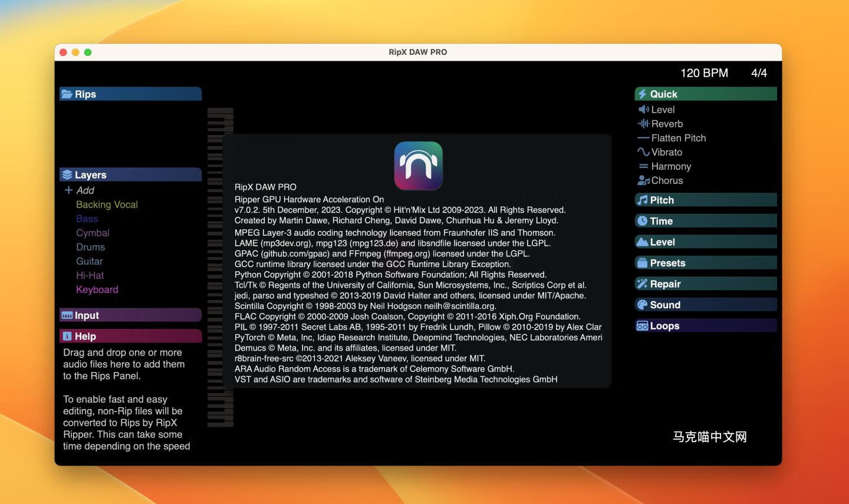Click the 4/4 time signature
This screenshot has height=504, width=849.
pyautogui.click(x=759, y=73)
